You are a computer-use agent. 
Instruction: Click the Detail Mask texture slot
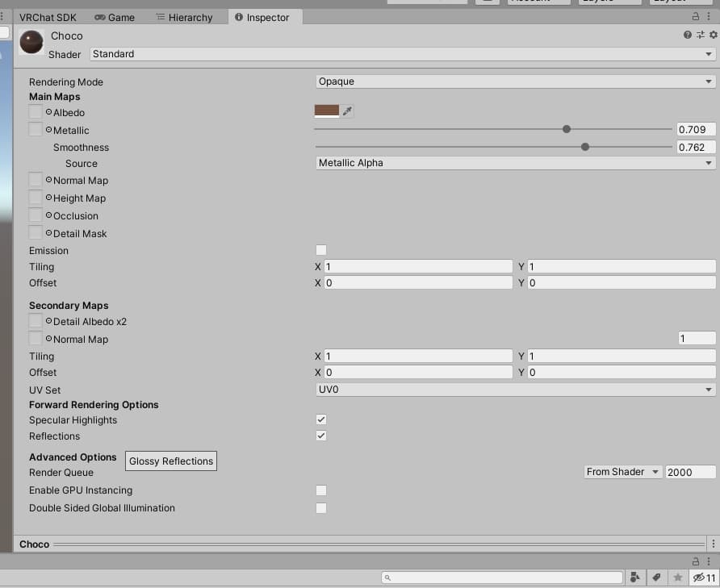36,233
